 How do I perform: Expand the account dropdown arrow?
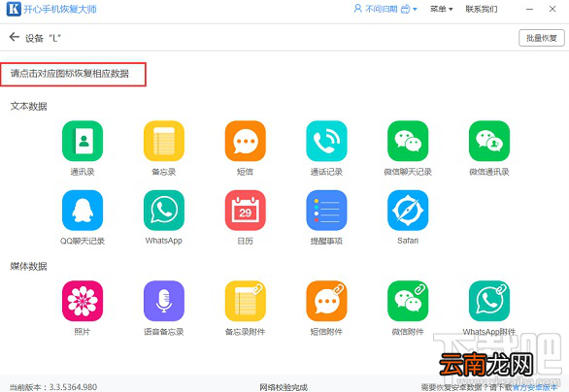tap(415, 9)
